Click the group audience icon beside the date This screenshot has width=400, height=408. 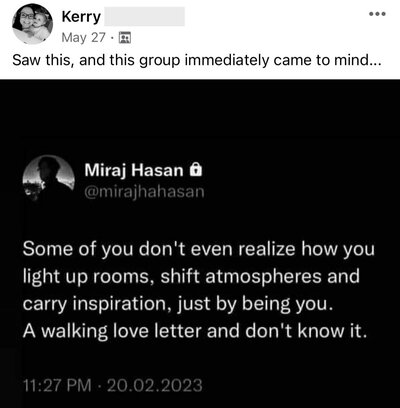pos(125,38)
